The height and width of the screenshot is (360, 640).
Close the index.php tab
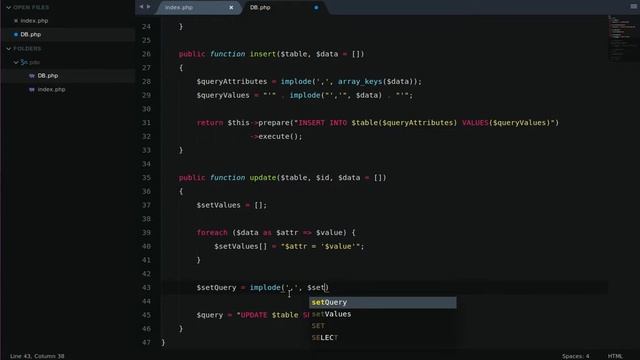coord(231,7)
